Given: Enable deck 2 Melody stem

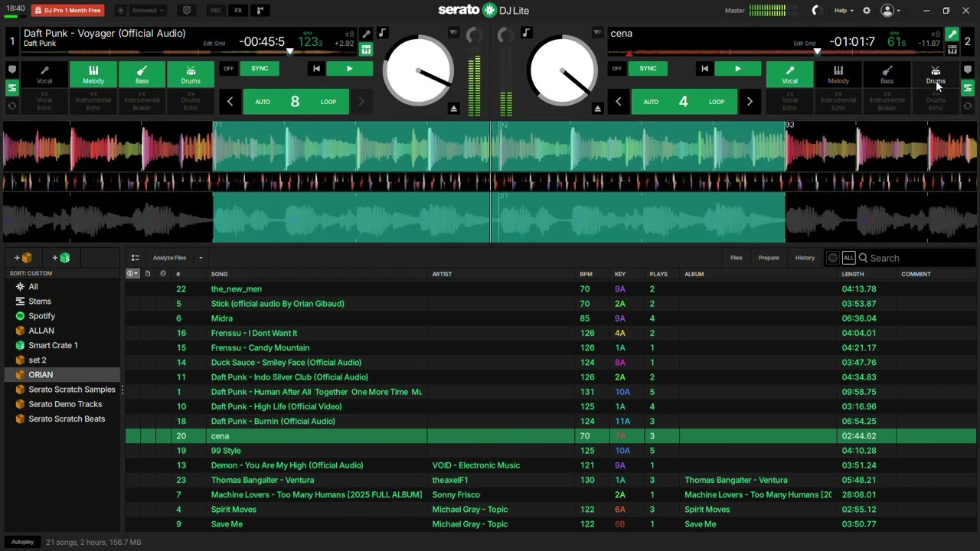Looking at the screenshot, I should (x=838, y=74).
